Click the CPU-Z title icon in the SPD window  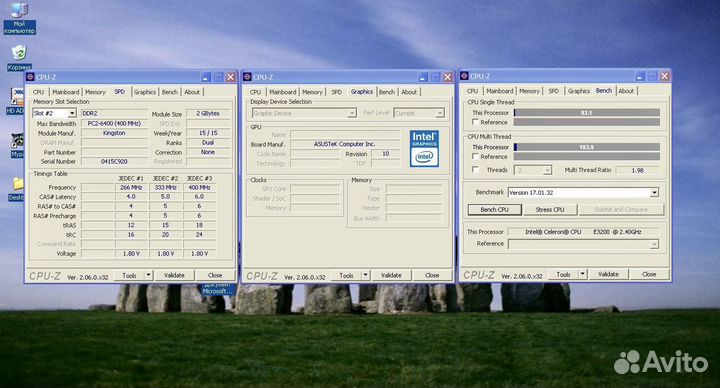coord(30,77)
